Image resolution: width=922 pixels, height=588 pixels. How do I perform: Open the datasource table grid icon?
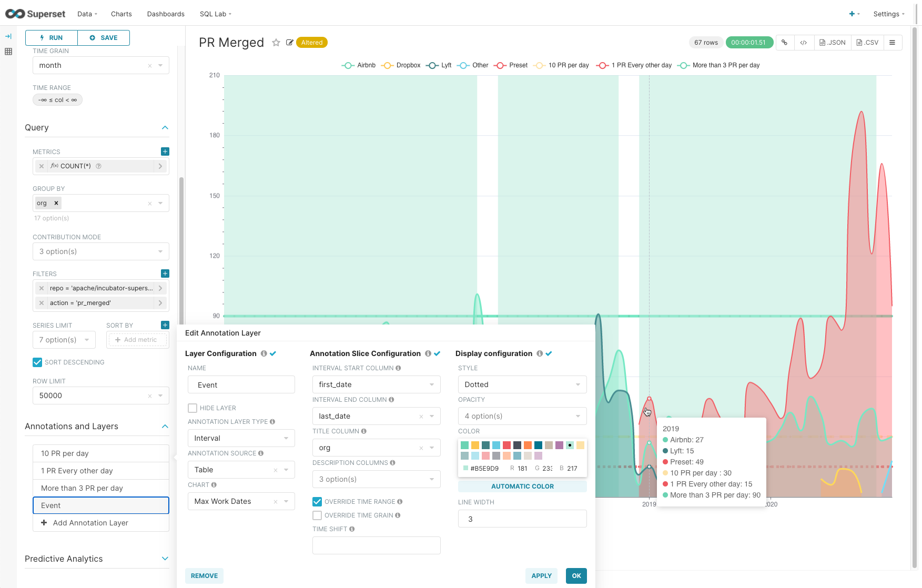[x=8, y=52]
